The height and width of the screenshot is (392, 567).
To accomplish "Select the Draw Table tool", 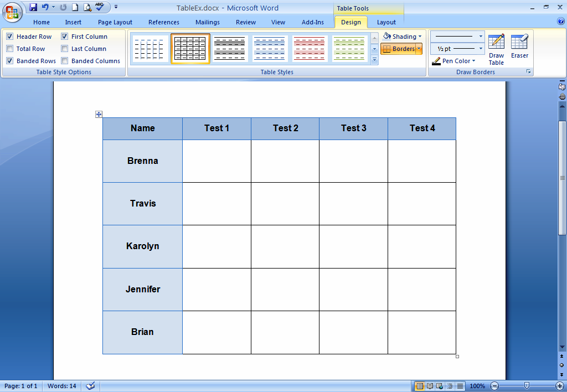I will click(x=496, y=49).
